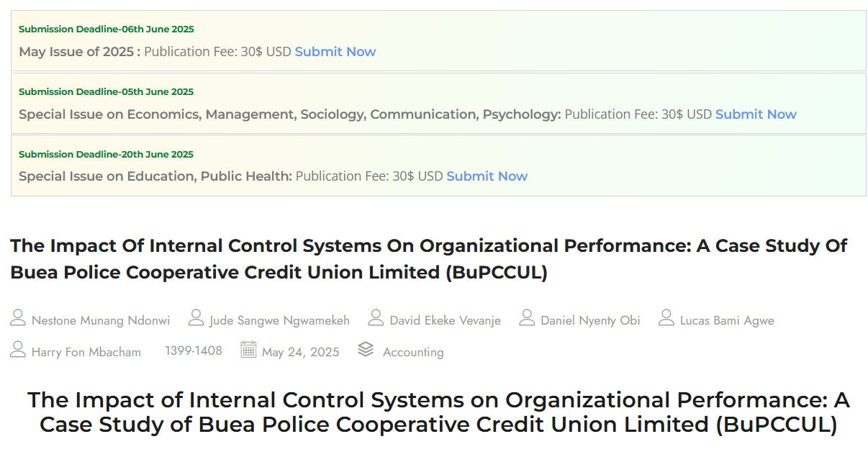Open Submit Now for Economics, Management special issue

click(x=756, y=114)
